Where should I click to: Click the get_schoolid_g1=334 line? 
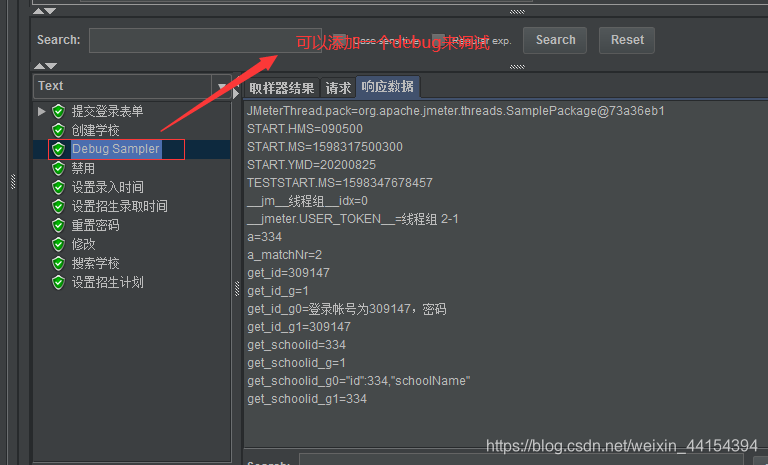307,399
